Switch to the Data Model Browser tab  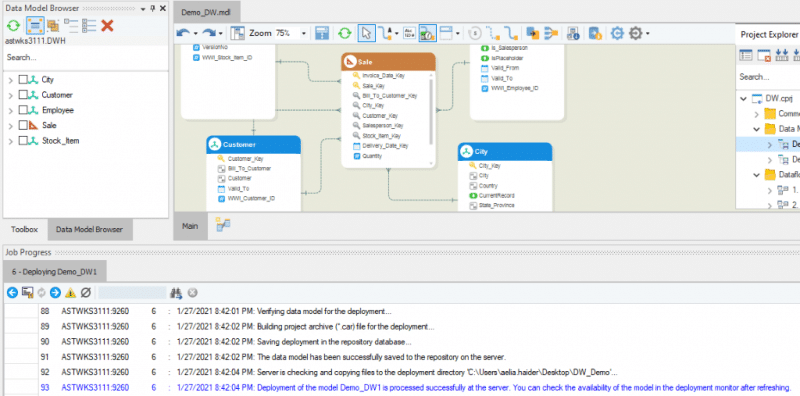coord(90,230)
